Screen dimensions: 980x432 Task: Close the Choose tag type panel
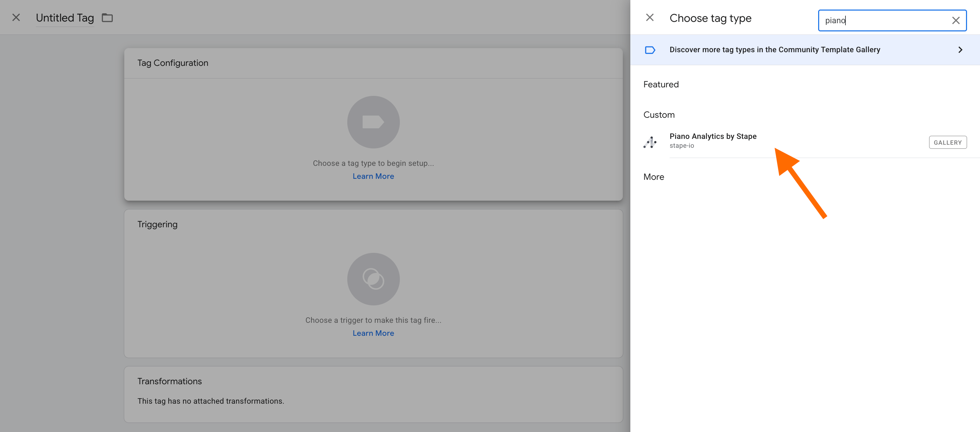649,17
